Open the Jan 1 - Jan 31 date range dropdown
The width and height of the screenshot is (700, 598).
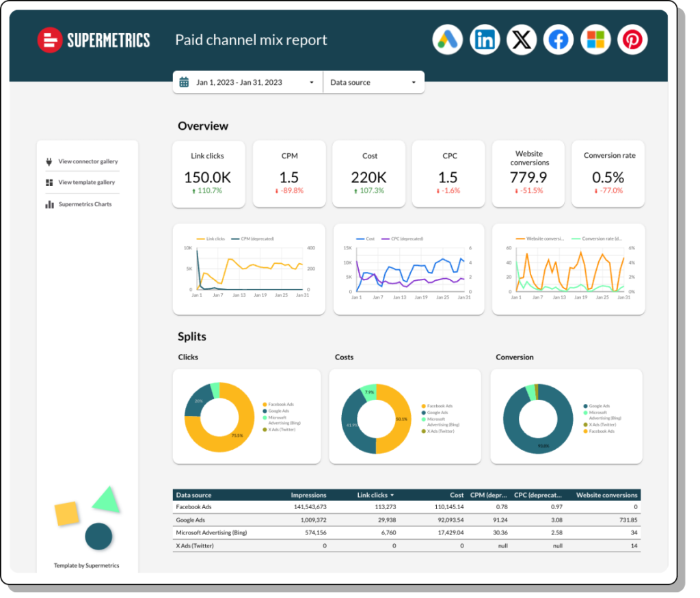coord(246,81)
